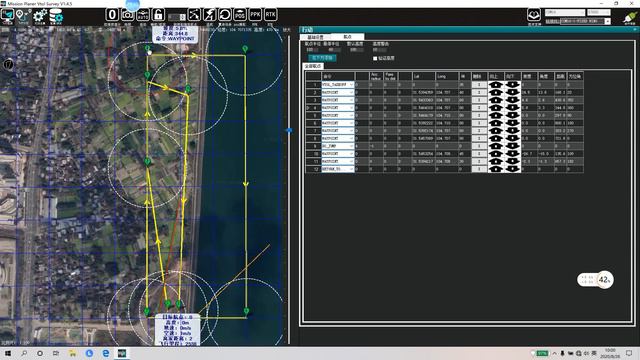Open Windows taskbar search
The width and height of the screenshot is (640, 360).
pyautogui.click(x=24, y=353)
